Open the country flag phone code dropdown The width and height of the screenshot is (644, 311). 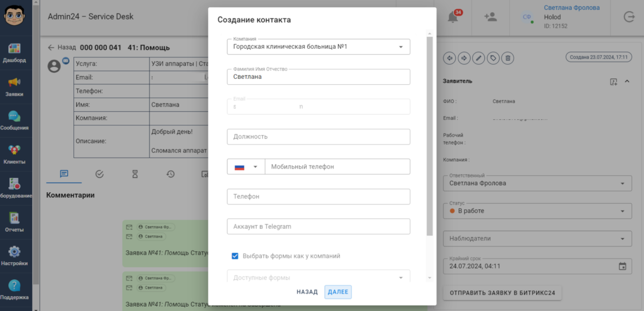pyautogui.click(x=246, y=166)
